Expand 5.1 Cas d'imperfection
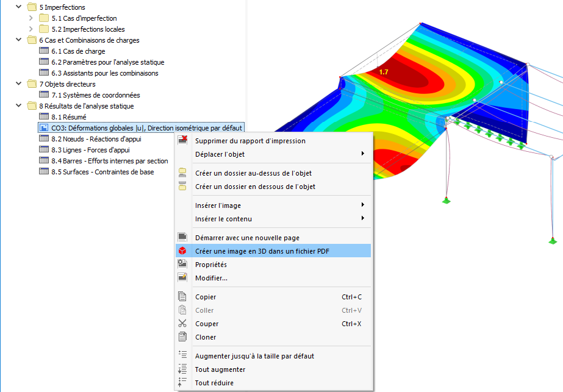 pyautogui.click(x=31, y=18)
